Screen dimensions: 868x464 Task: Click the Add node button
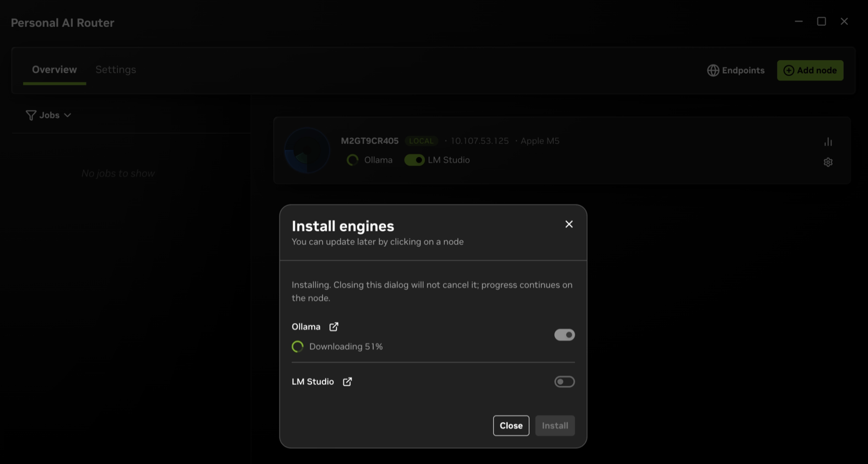810,70
